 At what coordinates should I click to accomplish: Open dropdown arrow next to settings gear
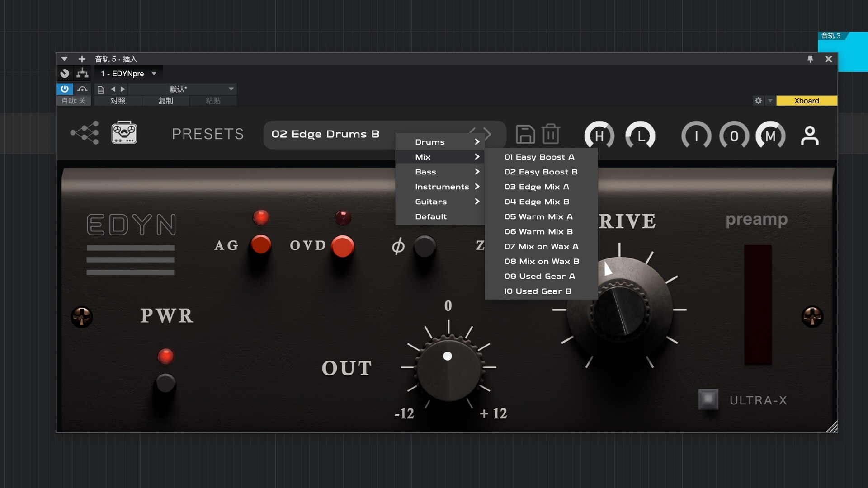(x=770, y=101)
